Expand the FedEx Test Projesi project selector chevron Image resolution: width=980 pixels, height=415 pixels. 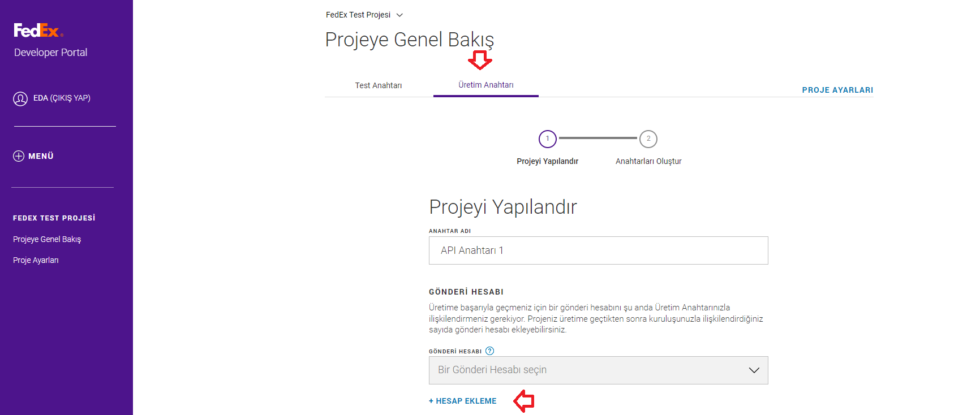(x=399, y=15)
